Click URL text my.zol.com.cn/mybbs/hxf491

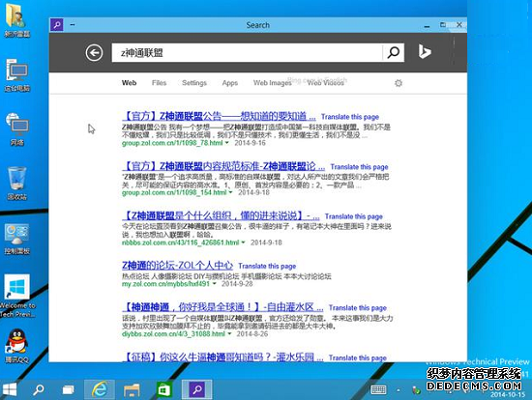pos(166,284)
